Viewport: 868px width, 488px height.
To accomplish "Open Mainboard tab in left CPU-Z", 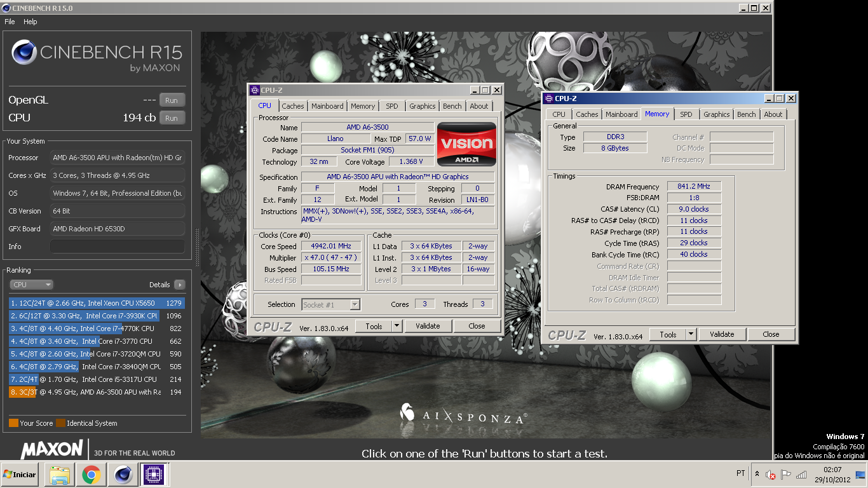I will pos(327,106).
